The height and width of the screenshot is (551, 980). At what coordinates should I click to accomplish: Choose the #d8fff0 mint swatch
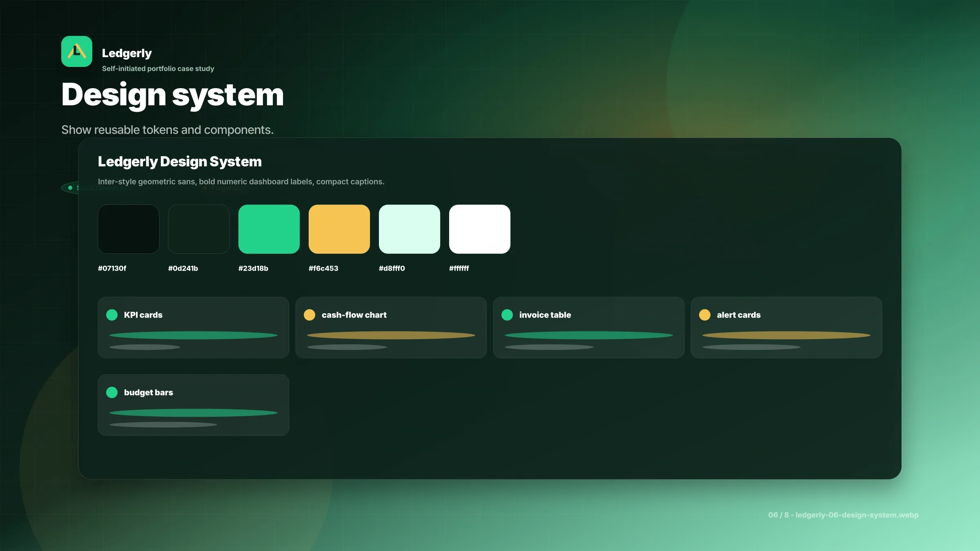coord(410,229)
